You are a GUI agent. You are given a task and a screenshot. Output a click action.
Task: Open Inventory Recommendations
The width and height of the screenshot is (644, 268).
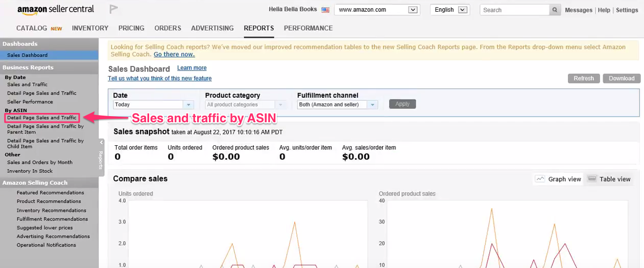coord(52,210)
